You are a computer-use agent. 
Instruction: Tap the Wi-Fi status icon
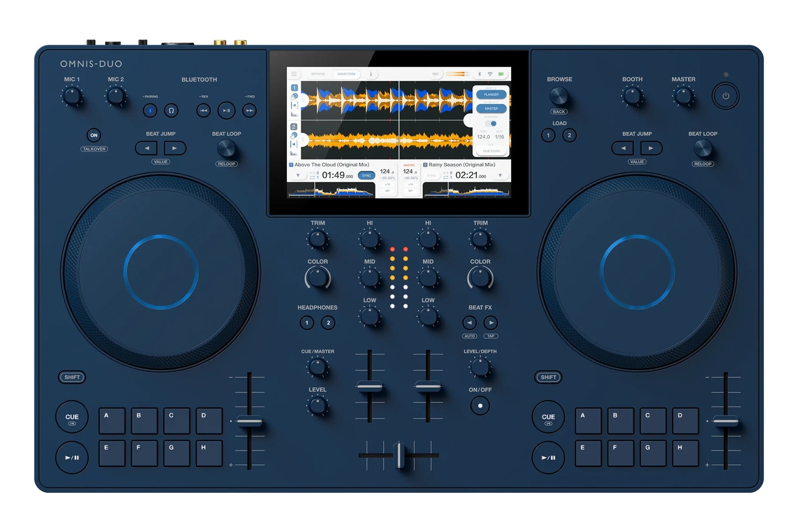click(490, 74)
